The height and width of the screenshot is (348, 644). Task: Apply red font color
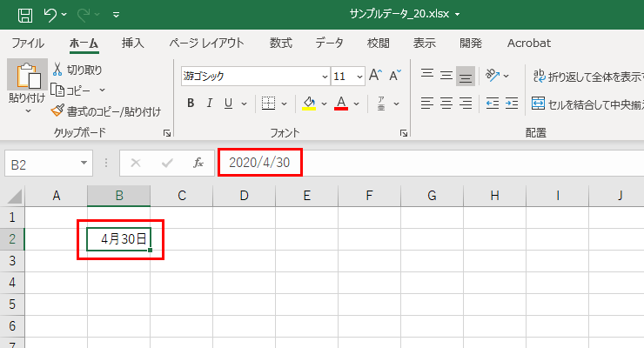coord(341,104)
